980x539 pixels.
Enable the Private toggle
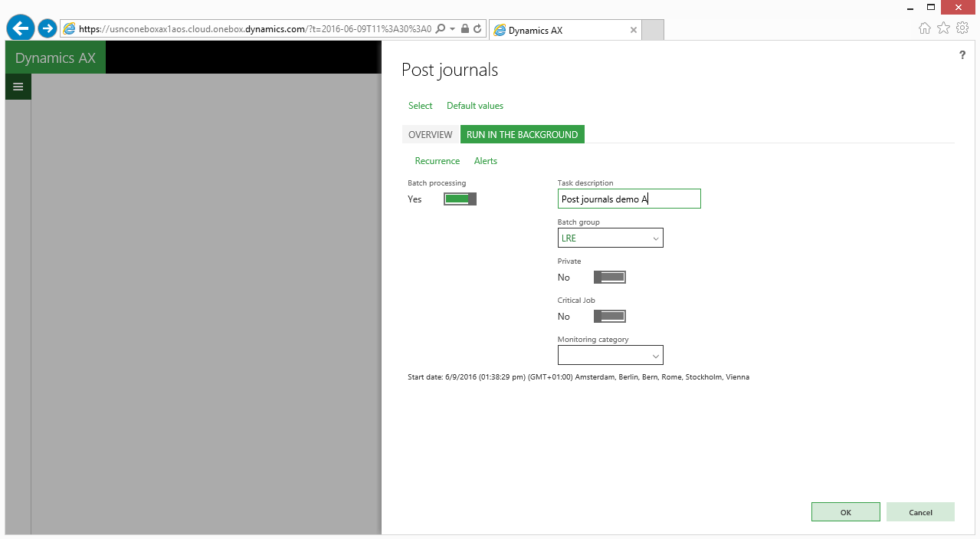coord(610,278)
